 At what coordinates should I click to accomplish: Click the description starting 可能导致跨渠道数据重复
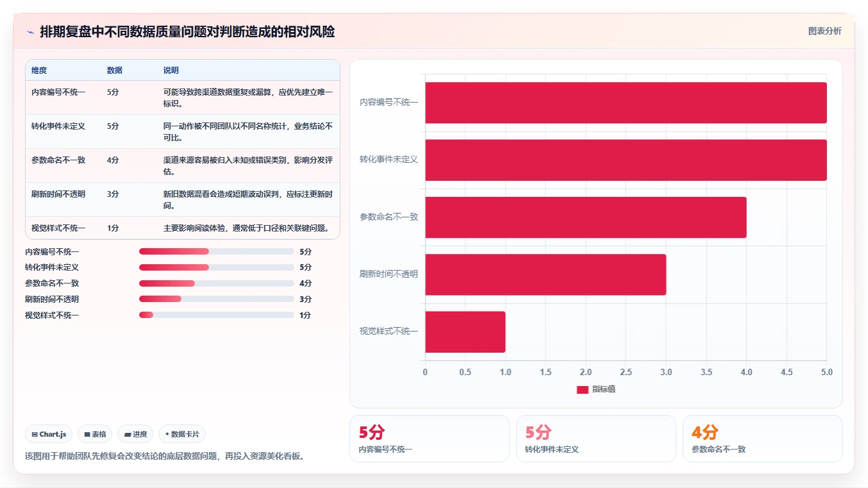pos(248,98)
